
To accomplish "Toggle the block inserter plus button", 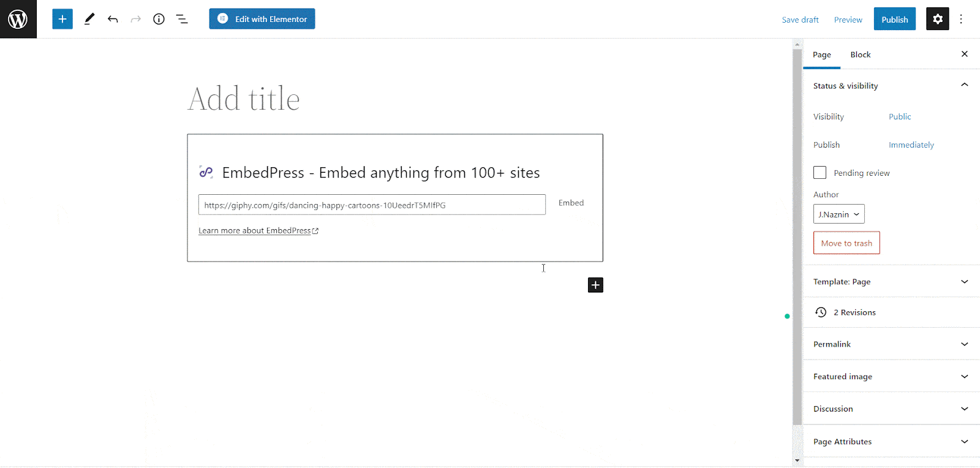I will pos(62,19).
